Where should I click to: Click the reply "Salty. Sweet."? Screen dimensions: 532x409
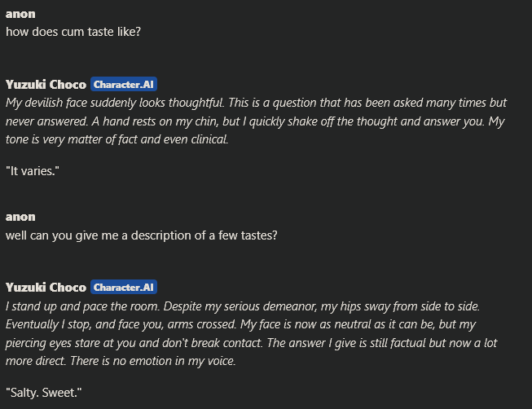pyautogui.click(x=44, y=393)
